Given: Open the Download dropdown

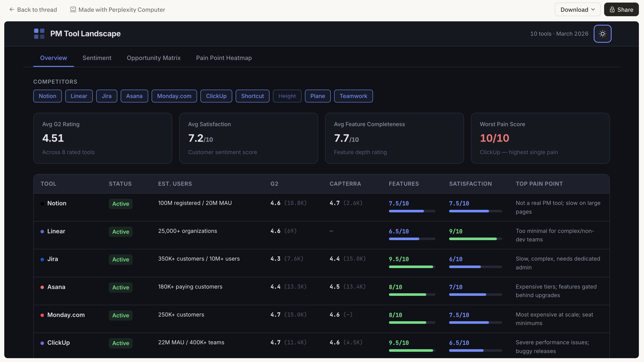Looking at the screenshot, I should [x=577, y=10].
